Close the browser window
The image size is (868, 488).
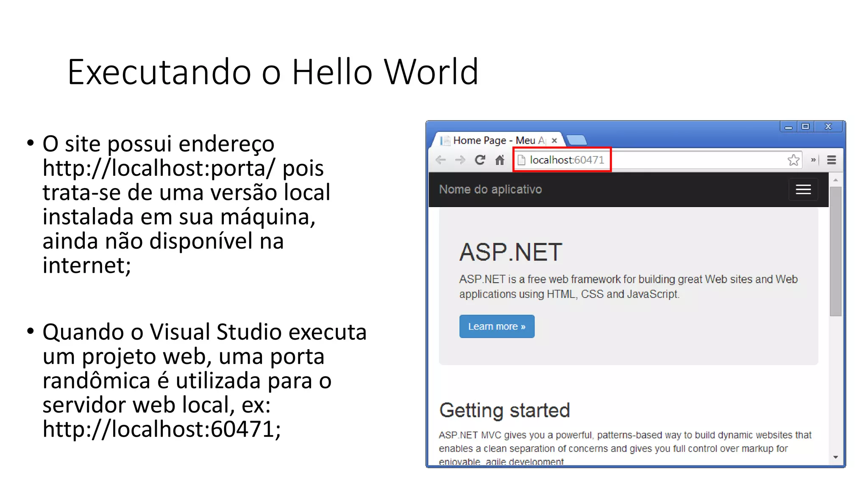coord(828,127)
